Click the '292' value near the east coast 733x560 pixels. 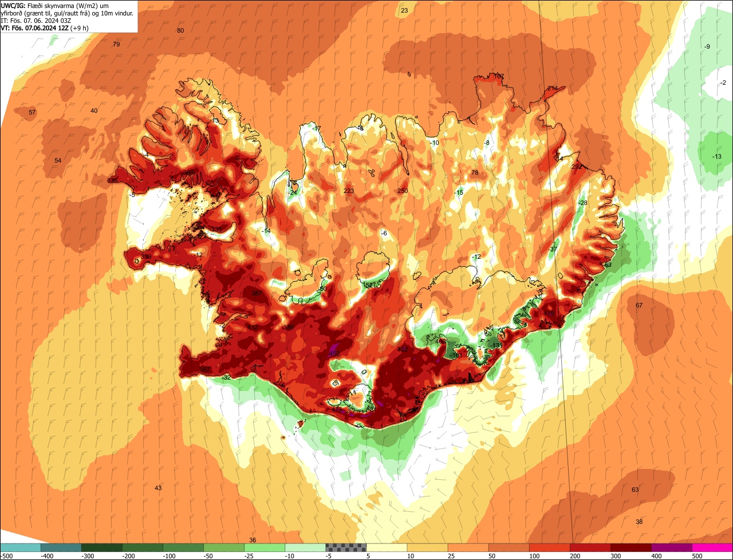pos(577,167)
